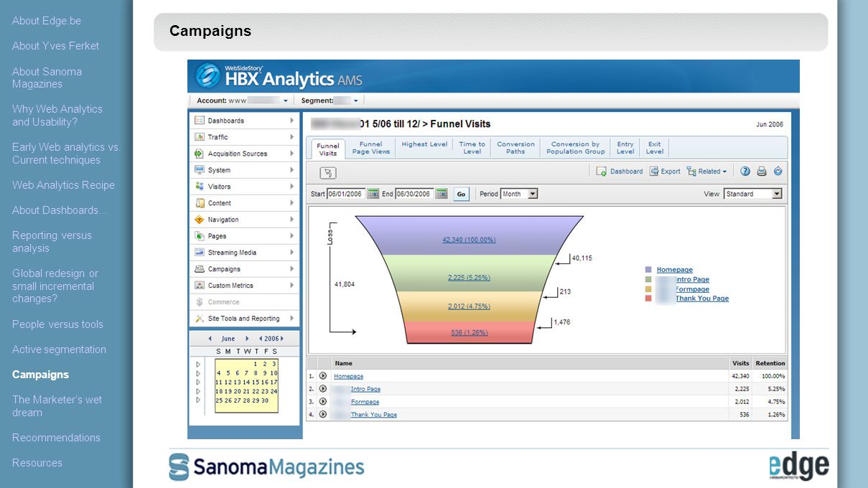Screen dimensions: 868x488
Task: Open Thank You Page link in table
Action: (x=373, y=415)
